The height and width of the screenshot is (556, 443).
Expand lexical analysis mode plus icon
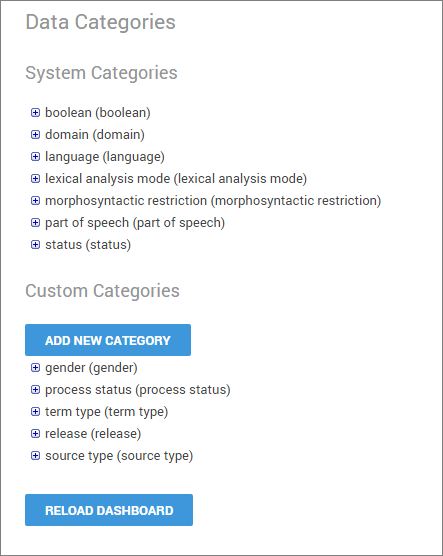[35, 178]
